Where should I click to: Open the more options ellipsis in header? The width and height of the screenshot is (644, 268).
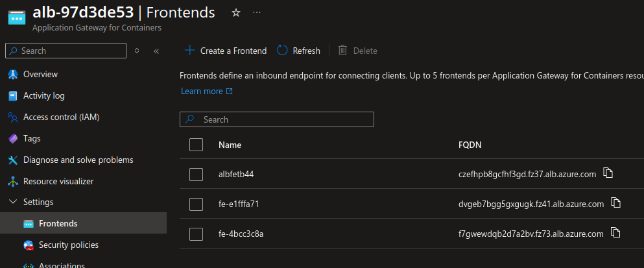pos(257,12)
